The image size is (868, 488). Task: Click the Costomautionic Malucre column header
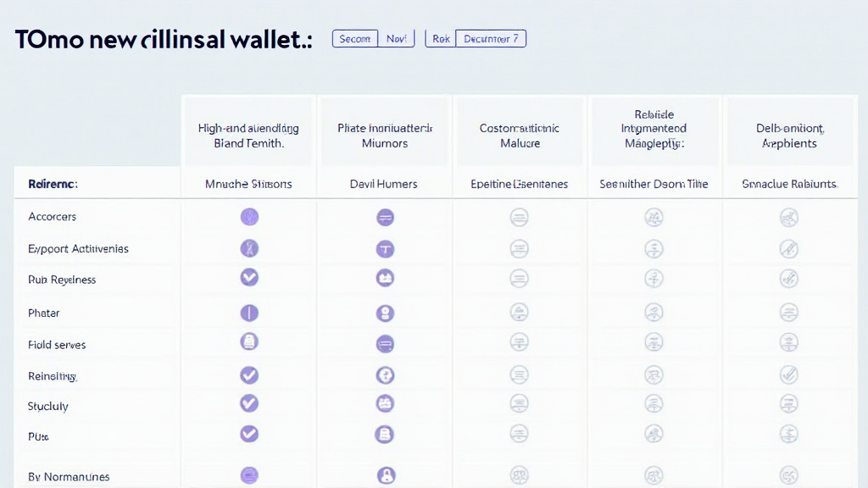520,136
